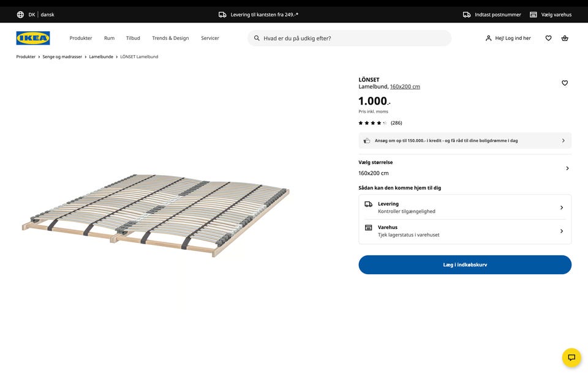588x374 pixels.
Task: Focus the Hvad er du på udkig efter search field
Action: 349,38
